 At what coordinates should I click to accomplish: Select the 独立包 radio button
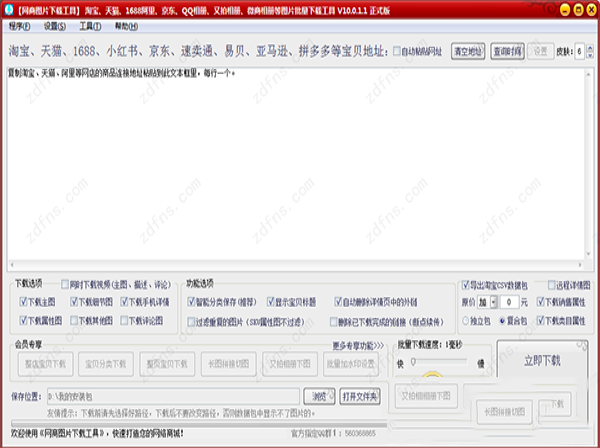pos(465,321)
